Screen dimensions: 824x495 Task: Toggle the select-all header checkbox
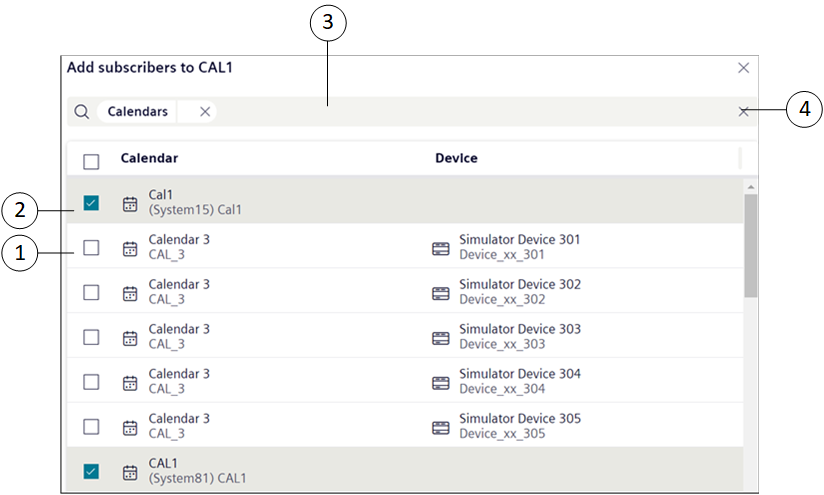point(91,160)
